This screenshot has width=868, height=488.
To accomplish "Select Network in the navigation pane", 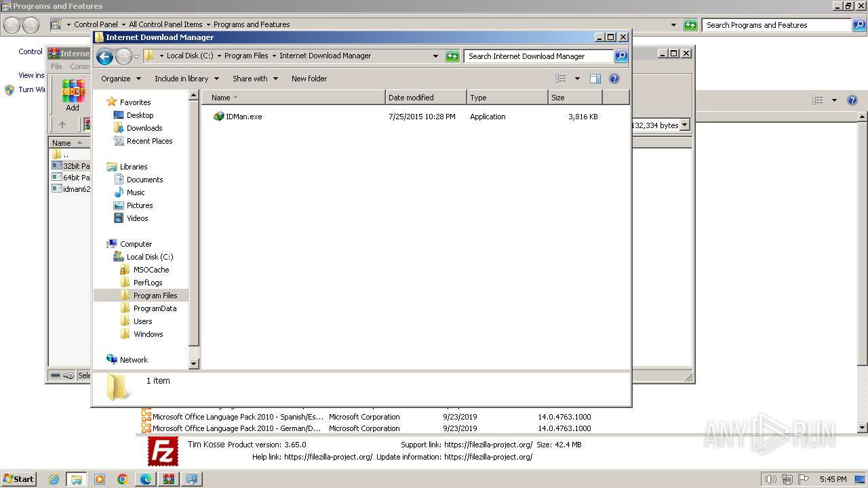I will (x=134, y=360).
